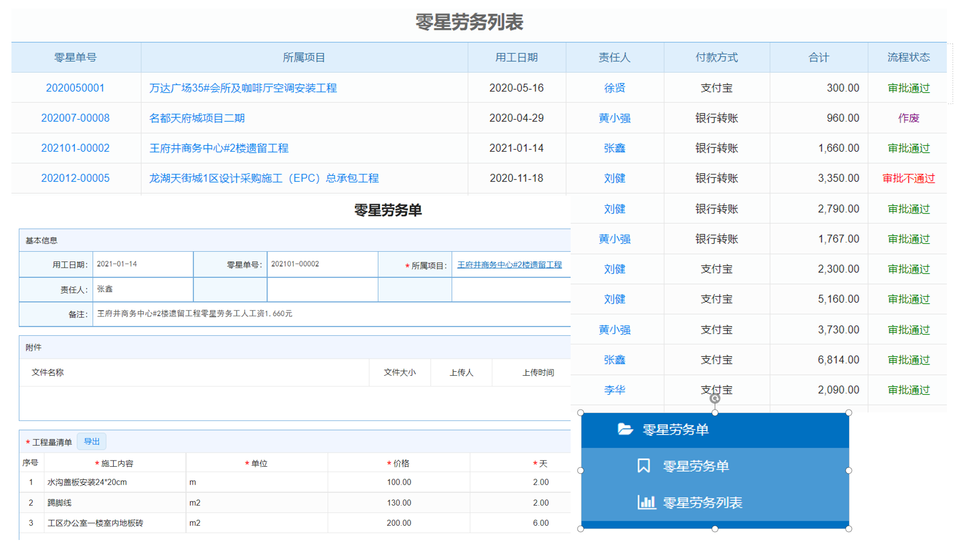980x556 pixels.
Task: Click the 李华 responsible person link
Action: point(614,390)
